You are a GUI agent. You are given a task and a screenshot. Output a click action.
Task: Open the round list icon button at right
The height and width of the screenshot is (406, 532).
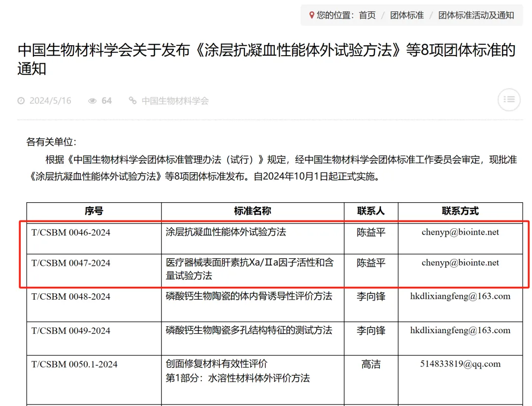(509, 100)
